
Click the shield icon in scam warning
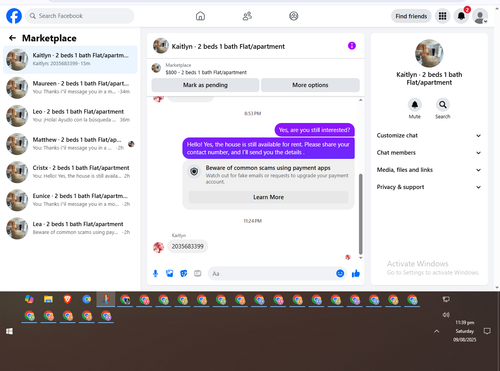[x=194, y=172]
